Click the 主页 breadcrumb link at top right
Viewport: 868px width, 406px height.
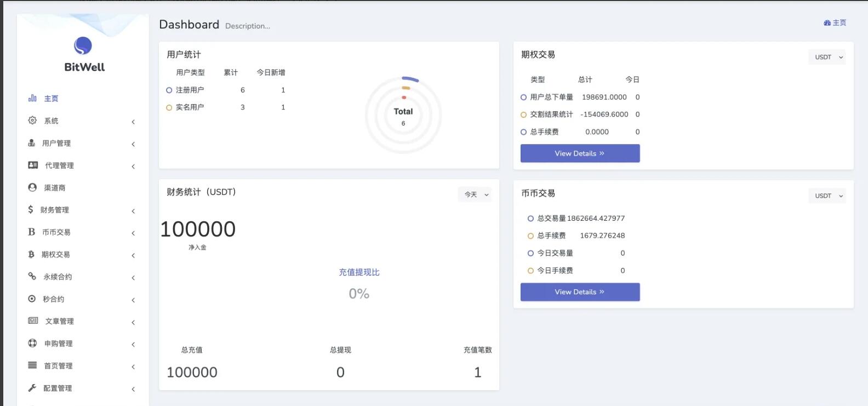[x=835, y=23]
